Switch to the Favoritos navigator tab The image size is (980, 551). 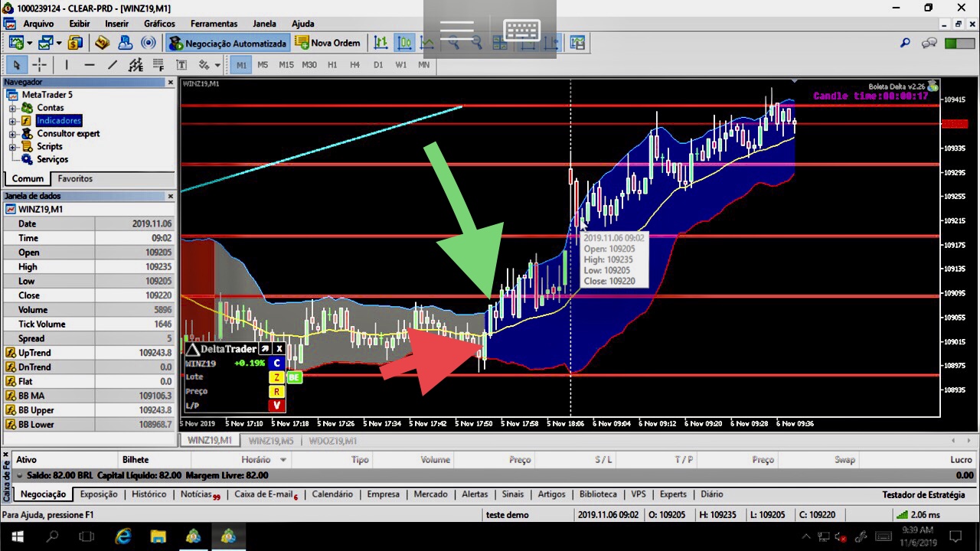coord(75,178)
